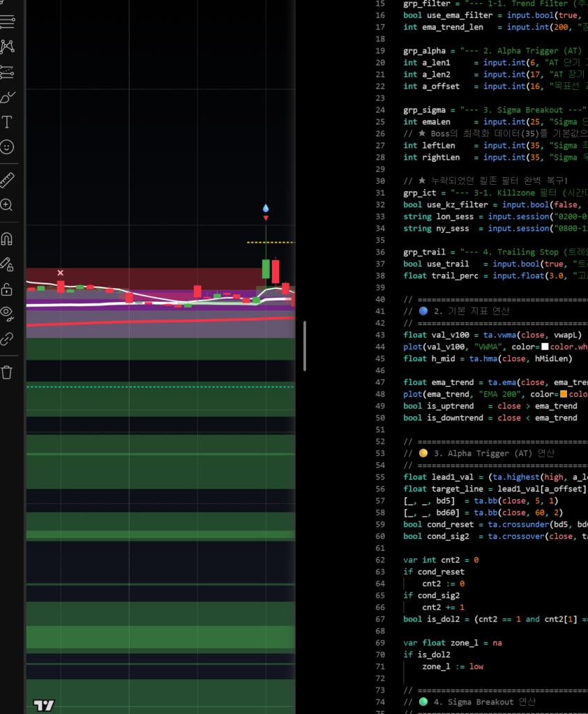Screen dimensions: 588x714
Task: Choose the forecasting and measurement projection tool
Action: [x=7, y=72]
